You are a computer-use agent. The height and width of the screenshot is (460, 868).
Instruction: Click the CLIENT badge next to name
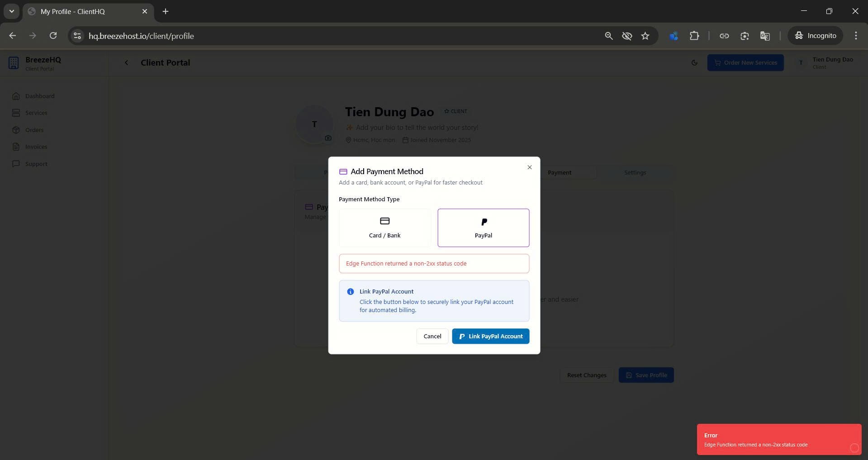(455, 111)
